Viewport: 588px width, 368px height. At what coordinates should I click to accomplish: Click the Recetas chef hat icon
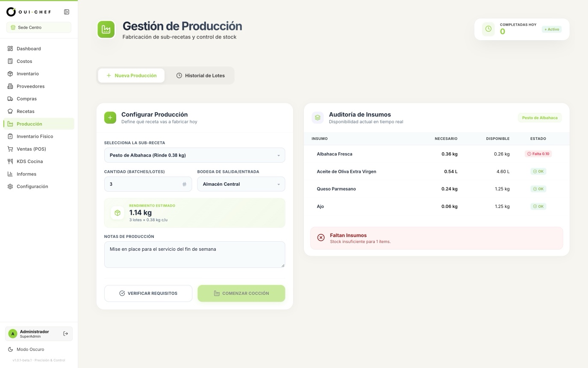[10, 111]
